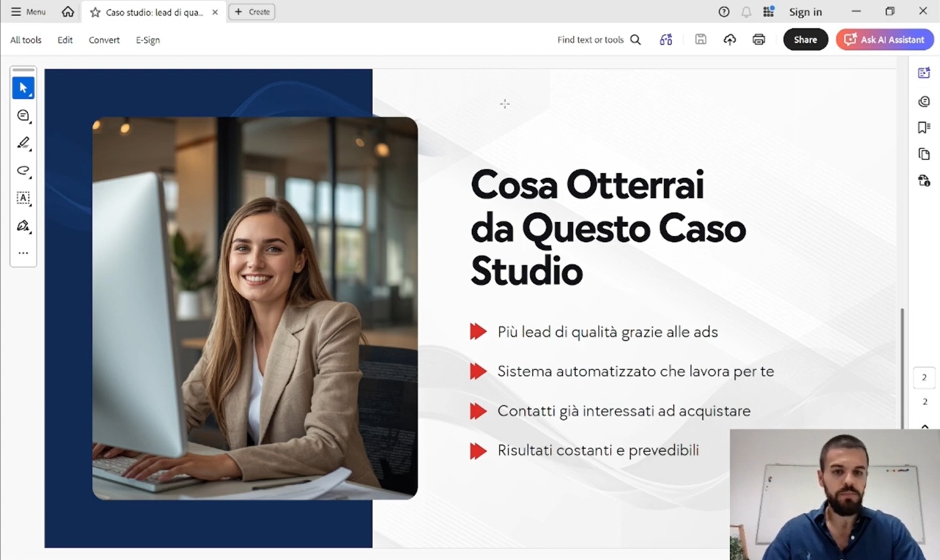Screen dimensions: 940x560
Task: Click the line Risultati costanti e prevedibili
Action: click(598, 450)
